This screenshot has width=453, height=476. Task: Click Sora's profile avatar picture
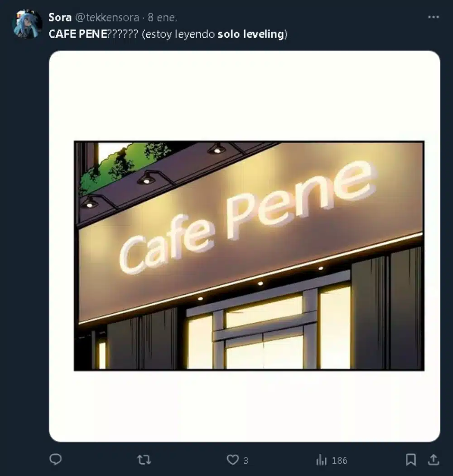coord(27,24)
